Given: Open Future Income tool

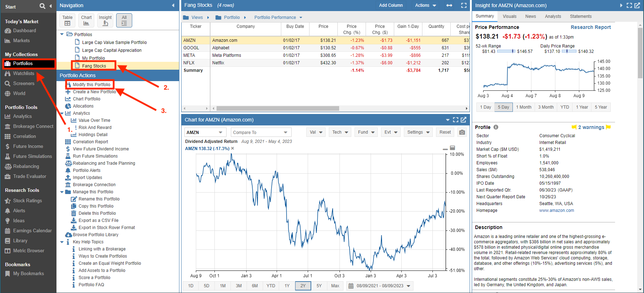Looking at the screenshot, I should pyautogui.click(x=28, y=146).
